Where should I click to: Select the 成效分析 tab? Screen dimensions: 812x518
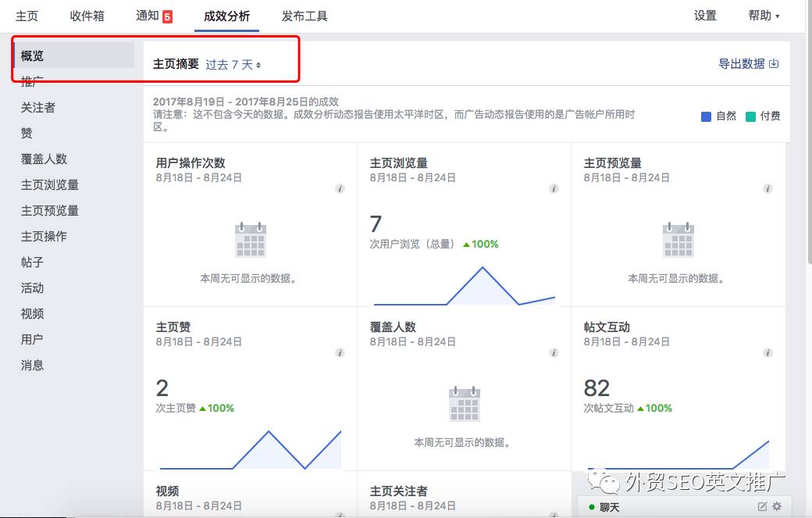(x=227, y=16)
